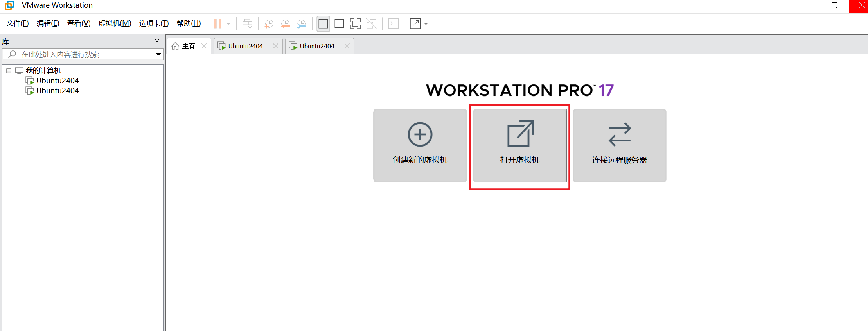Viewport: 868px width, 331px height.
Task: Open the 查看(V) menu
Action: 79,23
